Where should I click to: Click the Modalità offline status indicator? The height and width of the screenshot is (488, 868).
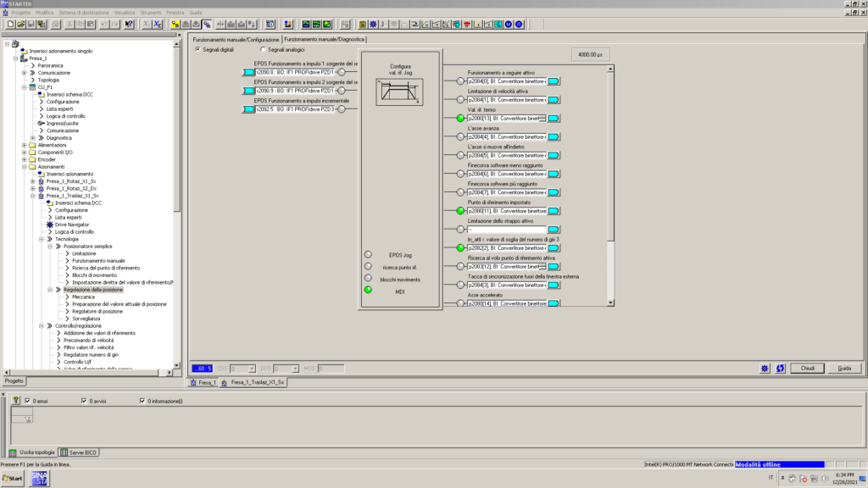click(780, 465)
